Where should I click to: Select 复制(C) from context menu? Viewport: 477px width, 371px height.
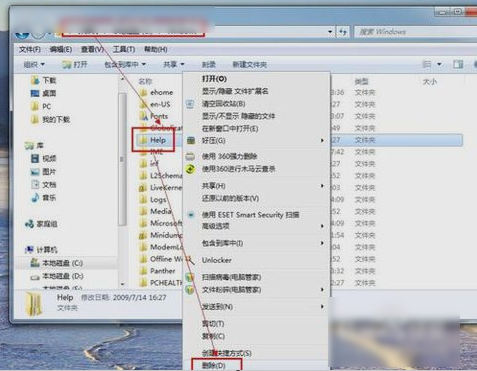[x=213, y=336]
